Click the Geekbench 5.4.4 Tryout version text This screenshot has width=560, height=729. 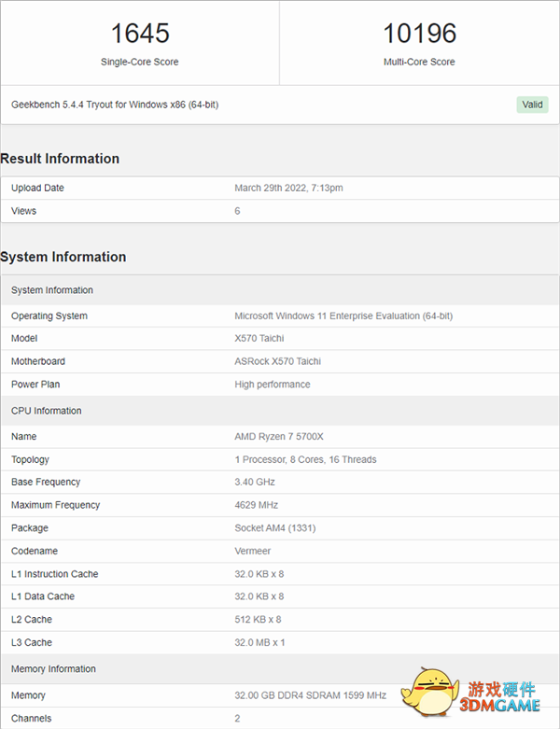[115, 105]
